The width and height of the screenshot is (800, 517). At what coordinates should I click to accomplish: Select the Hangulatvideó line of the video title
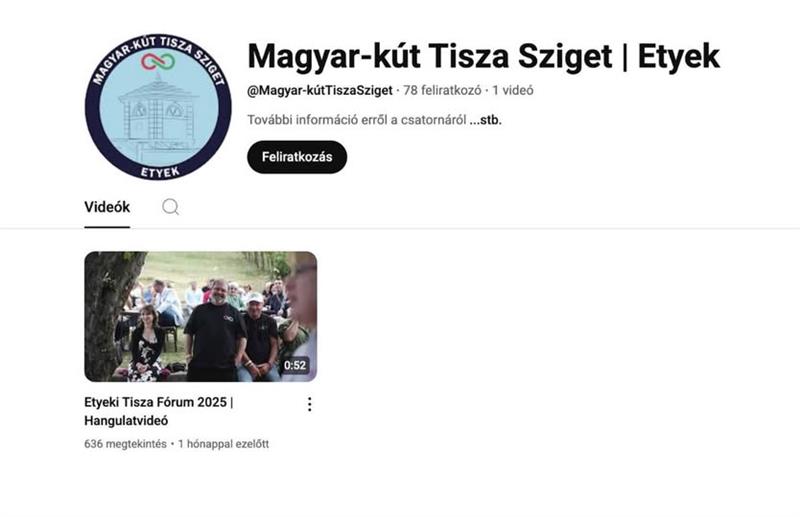(x=126, y=421)
